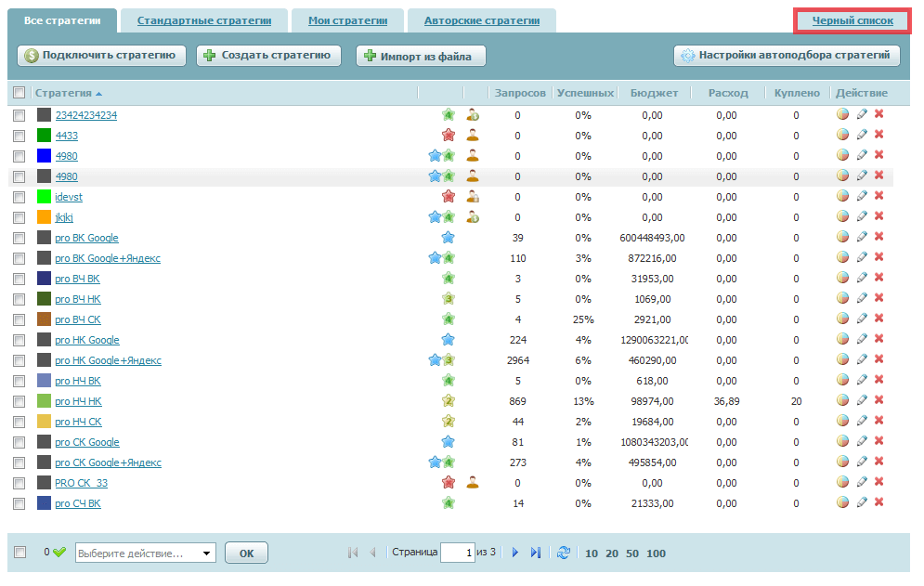Remove the "jkjkj" strategy via its red cross
This screenshot has height=586, width=924.
point(878,215)
